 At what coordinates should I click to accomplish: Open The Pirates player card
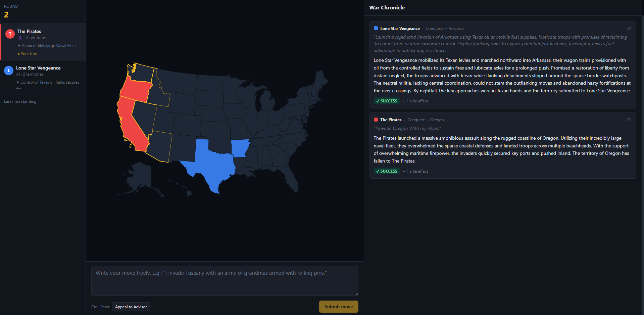click(x=43, y=42)
